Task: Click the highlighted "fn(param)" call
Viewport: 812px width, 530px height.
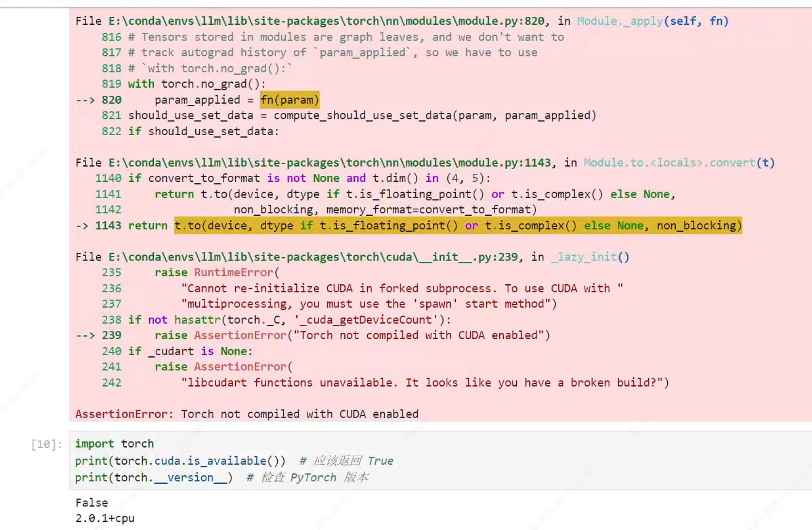Action: point(290,100)
